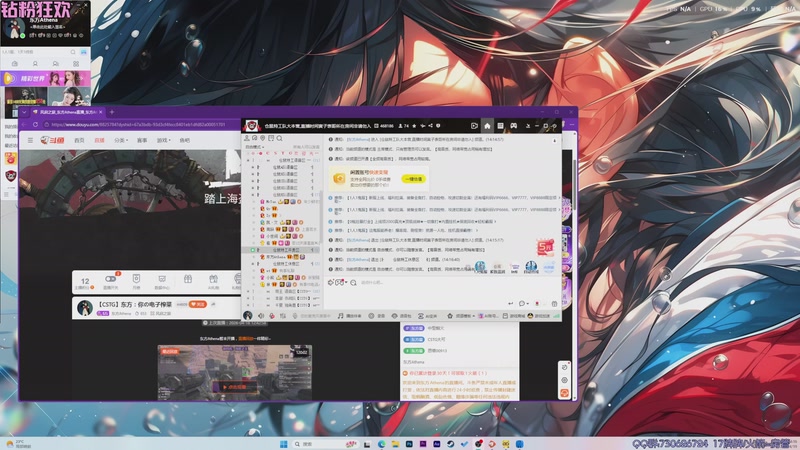800x450 pixels.
Task: Open browser tab list chevron at tab bar left
Action: pos(24,112)
